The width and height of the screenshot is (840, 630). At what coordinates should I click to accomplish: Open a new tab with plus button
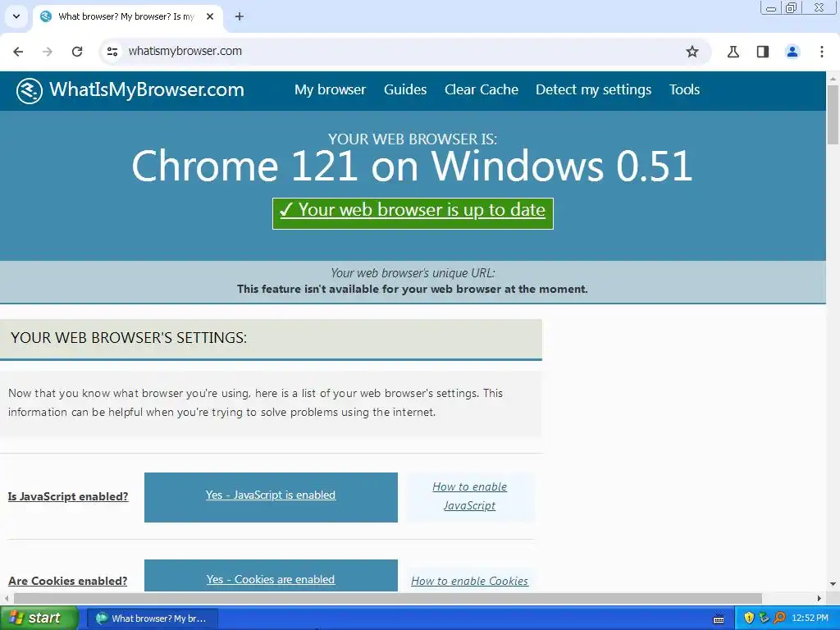(x=240, y=16)
